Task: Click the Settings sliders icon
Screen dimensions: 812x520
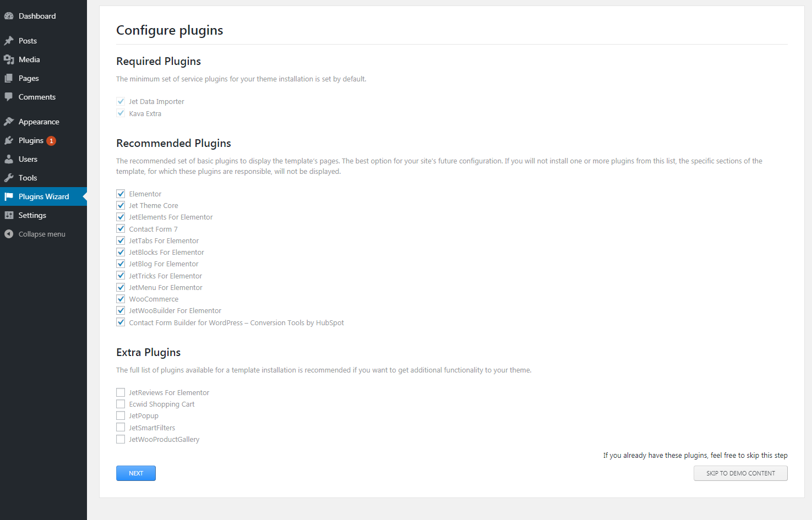Action: (x=9, y=215)
